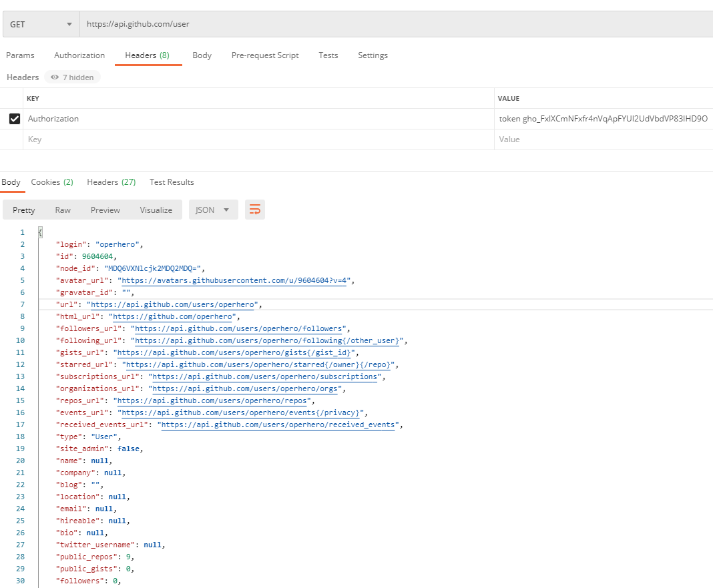Click the "public_gists" key

pyautogui.click(x=86, y=569)
